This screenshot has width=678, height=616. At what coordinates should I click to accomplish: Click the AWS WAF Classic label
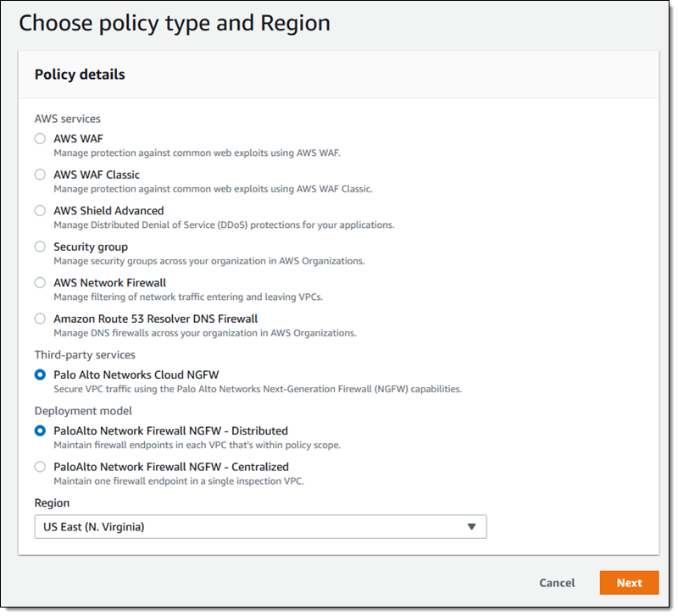pos(97,175)
